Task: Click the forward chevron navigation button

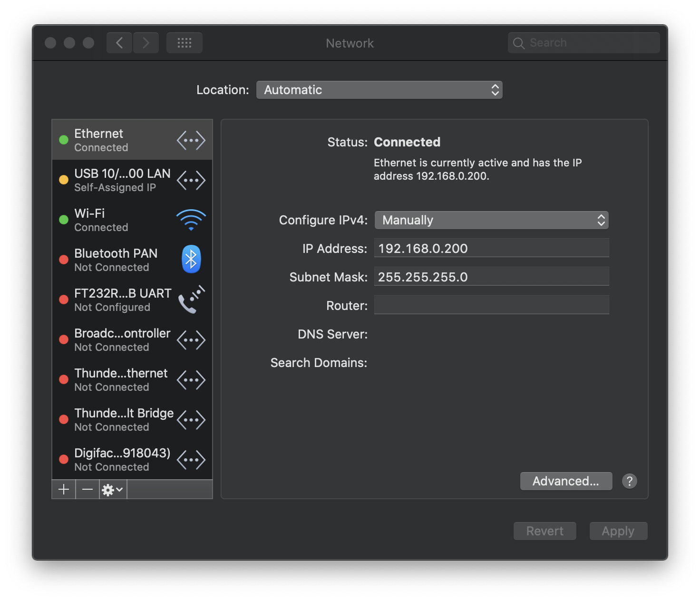Action: 146,43
